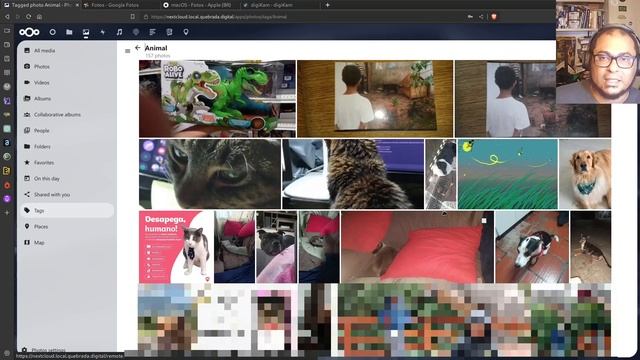
Task: Open the deck cards icon in header
Action: (x=169, y=32)
